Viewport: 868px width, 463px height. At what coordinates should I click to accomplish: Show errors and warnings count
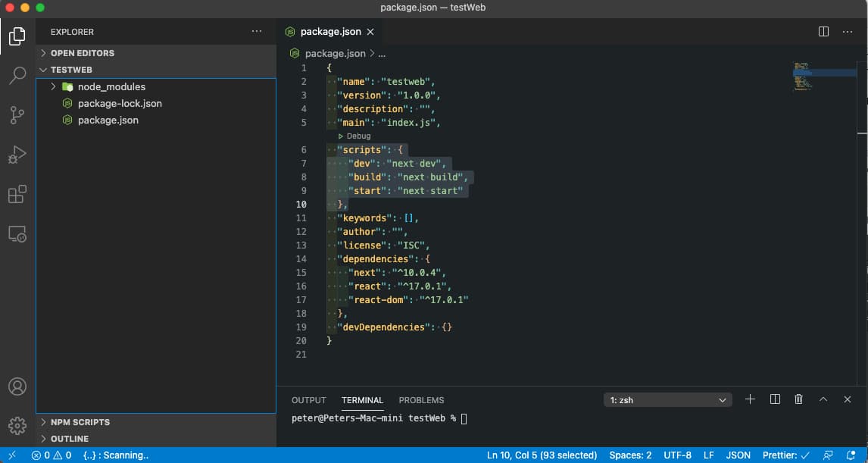tap(52, 455)
